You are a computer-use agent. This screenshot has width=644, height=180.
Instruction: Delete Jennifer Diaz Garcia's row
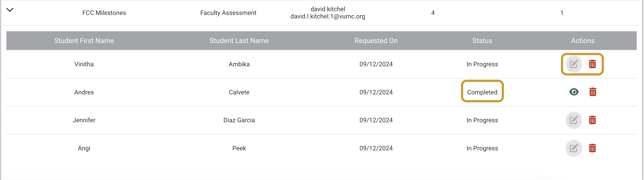pos(592,120)
